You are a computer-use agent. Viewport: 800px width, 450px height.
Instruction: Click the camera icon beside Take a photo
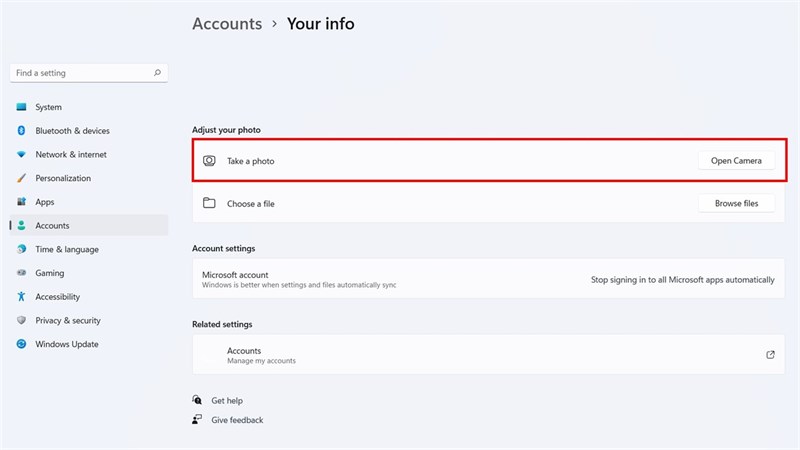209,161
